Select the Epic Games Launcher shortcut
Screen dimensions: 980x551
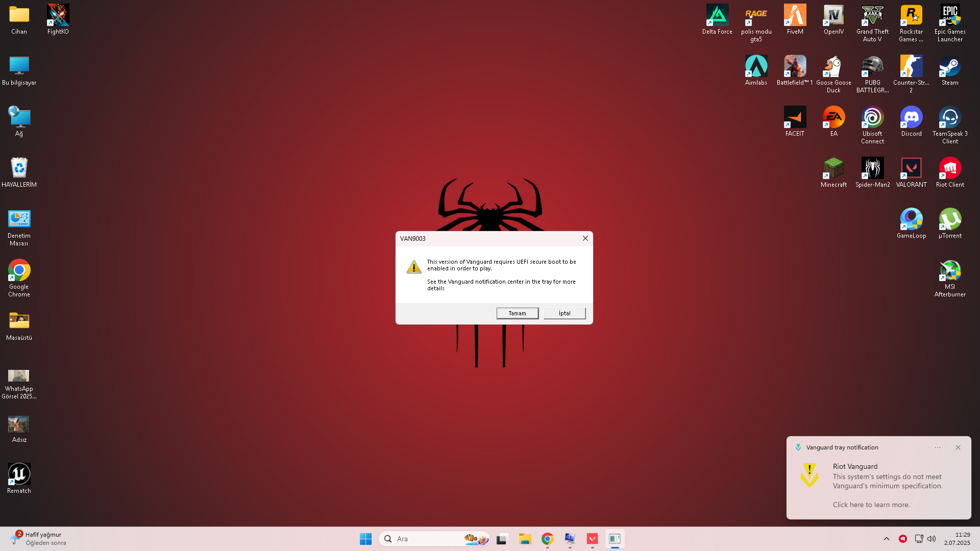[950, 23]
